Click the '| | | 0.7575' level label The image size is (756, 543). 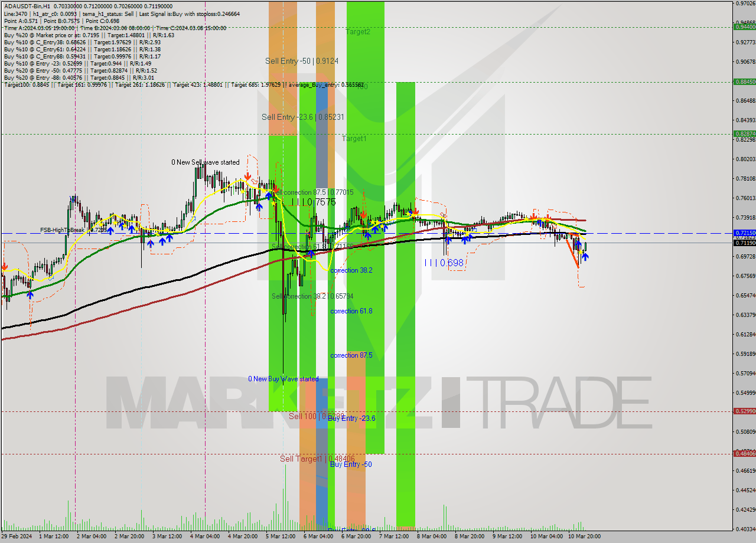coord(312,202)
